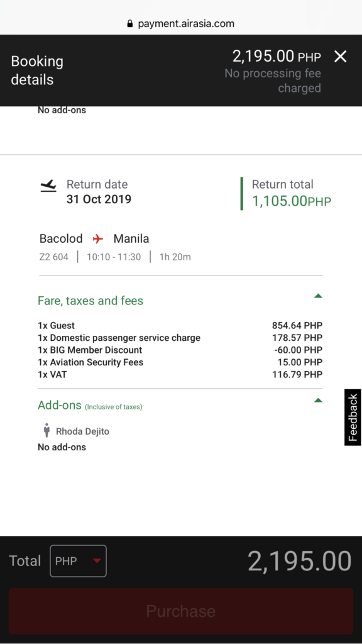
Task: Collapse the Add-ons section arrow
Action: 317,400
